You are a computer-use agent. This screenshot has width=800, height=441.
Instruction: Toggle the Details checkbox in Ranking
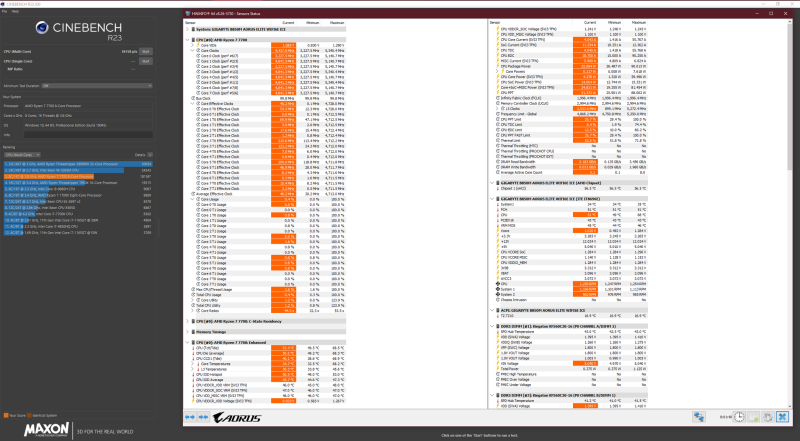tap(150, 155)
